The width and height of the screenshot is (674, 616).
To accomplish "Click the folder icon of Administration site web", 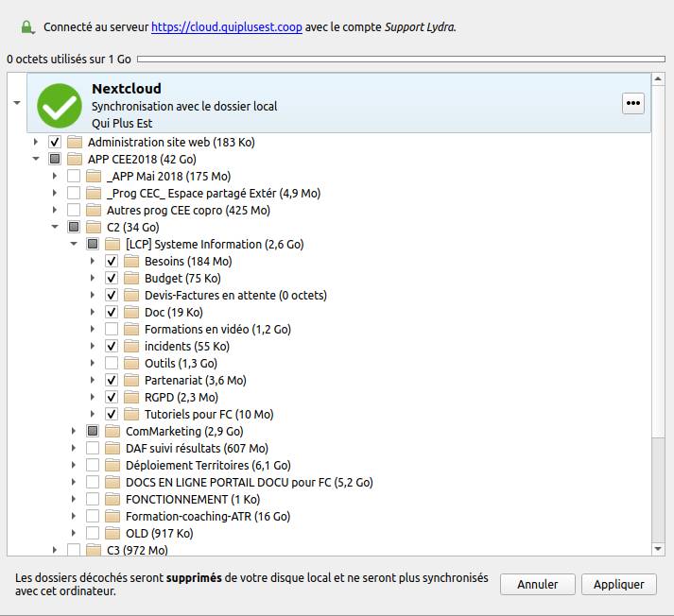I will 75,142.
